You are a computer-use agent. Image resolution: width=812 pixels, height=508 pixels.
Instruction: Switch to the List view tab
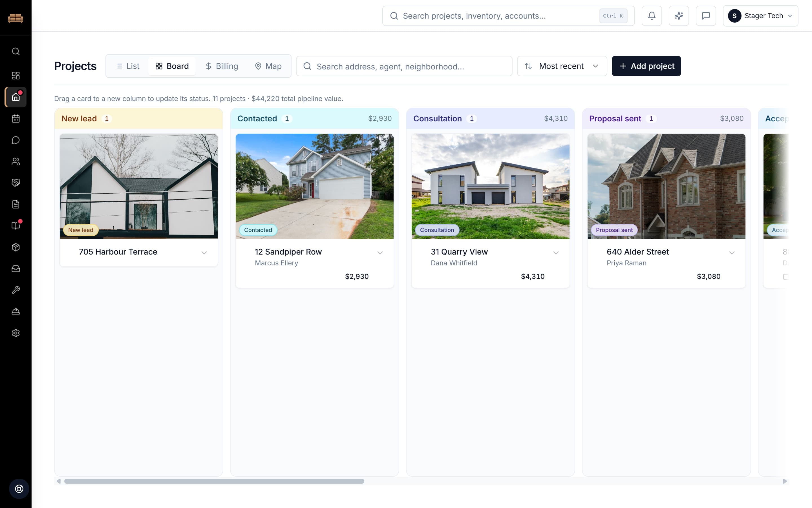(x=127, y=66)
